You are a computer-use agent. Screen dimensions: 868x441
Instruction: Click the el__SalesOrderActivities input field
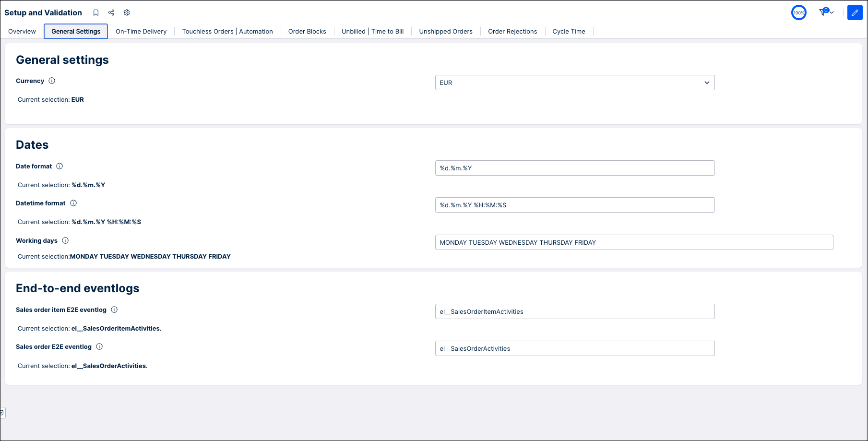[x=575, y=348]
